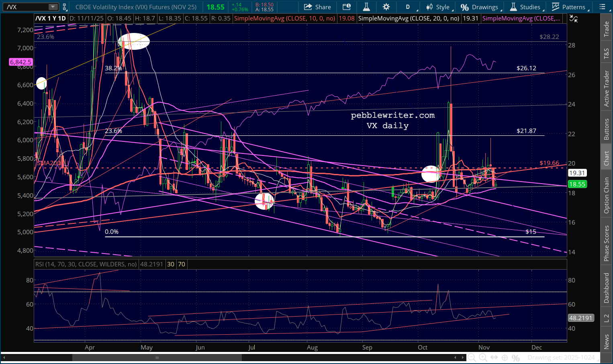613x364 pixels.
Task: Open the Drawings dropdown menu
Action: tap(481, 7)
